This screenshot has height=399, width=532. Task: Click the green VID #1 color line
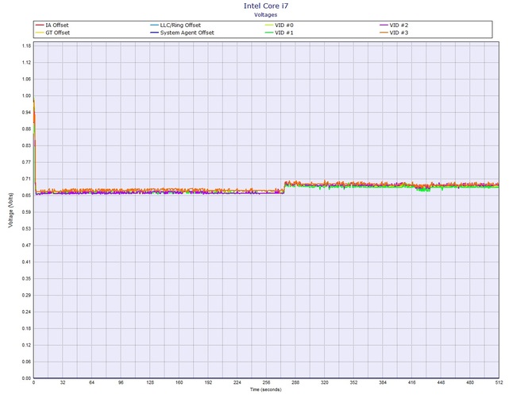(x=269, y=33)
